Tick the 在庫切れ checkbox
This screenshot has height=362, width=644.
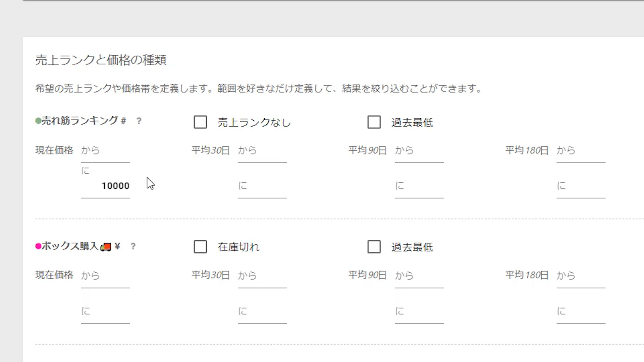(200, 247)
